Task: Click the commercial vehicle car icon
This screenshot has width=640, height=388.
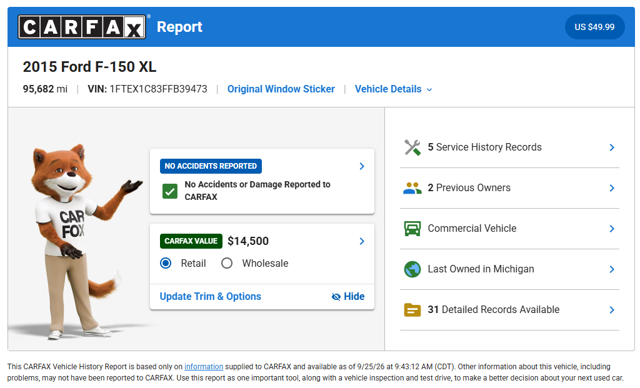Action: [x=412, y=228]
